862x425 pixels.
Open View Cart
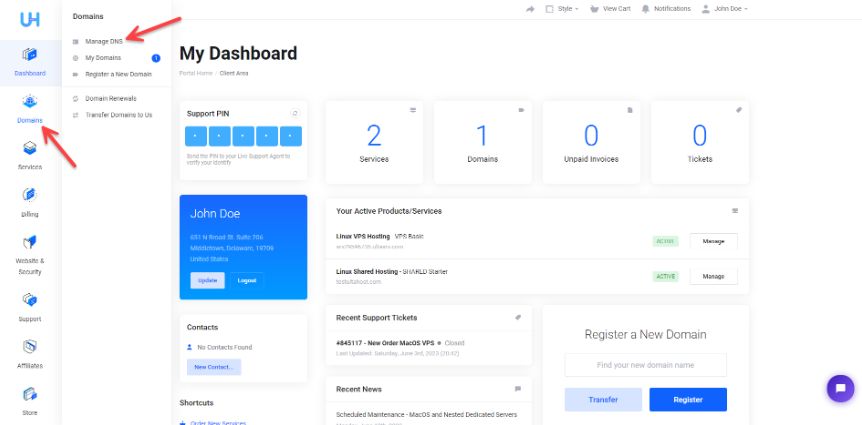[x=610, y=9]
